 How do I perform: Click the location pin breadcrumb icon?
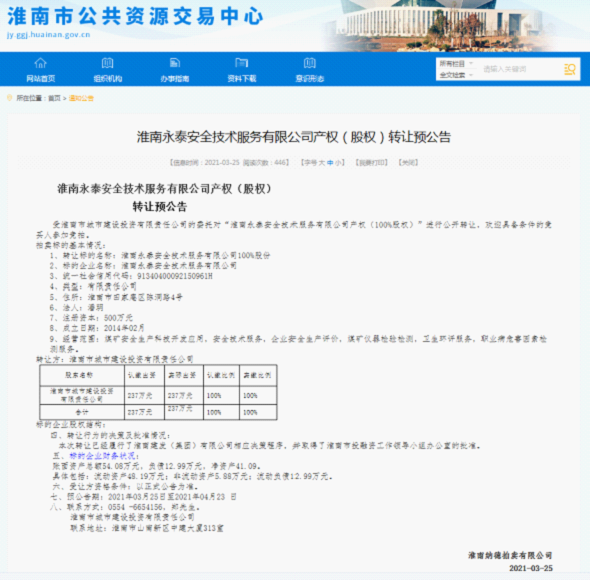pos(10,98)
